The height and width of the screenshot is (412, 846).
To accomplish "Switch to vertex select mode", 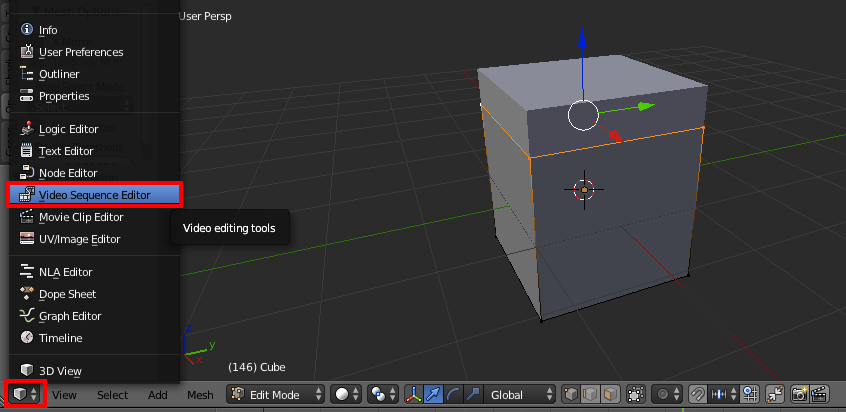I will pos(571,395).
